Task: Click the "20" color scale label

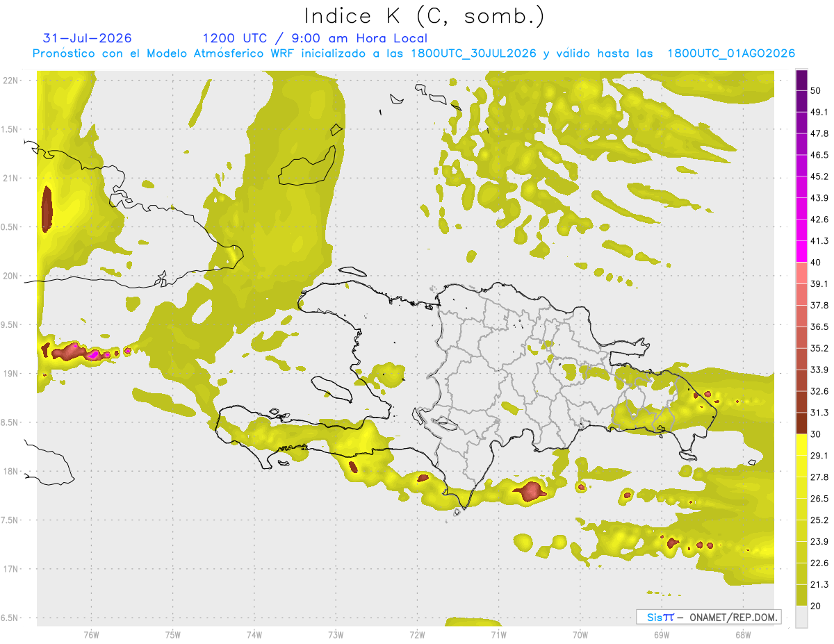Action: (x=816, y=606)
